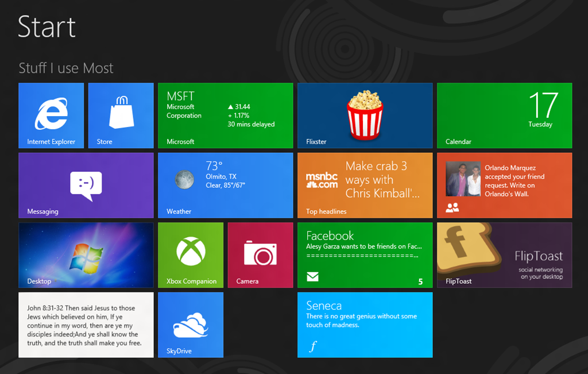Open the 'Make crab 3 ways' headline
The image size is (588, 374).
pos(382,180)
